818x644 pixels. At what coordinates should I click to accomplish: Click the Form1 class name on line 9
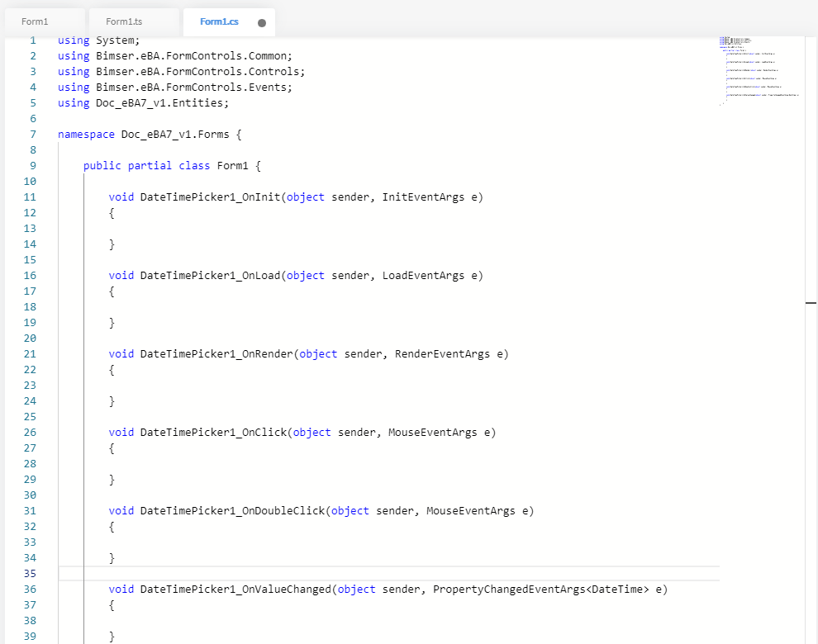click(232, 165)
